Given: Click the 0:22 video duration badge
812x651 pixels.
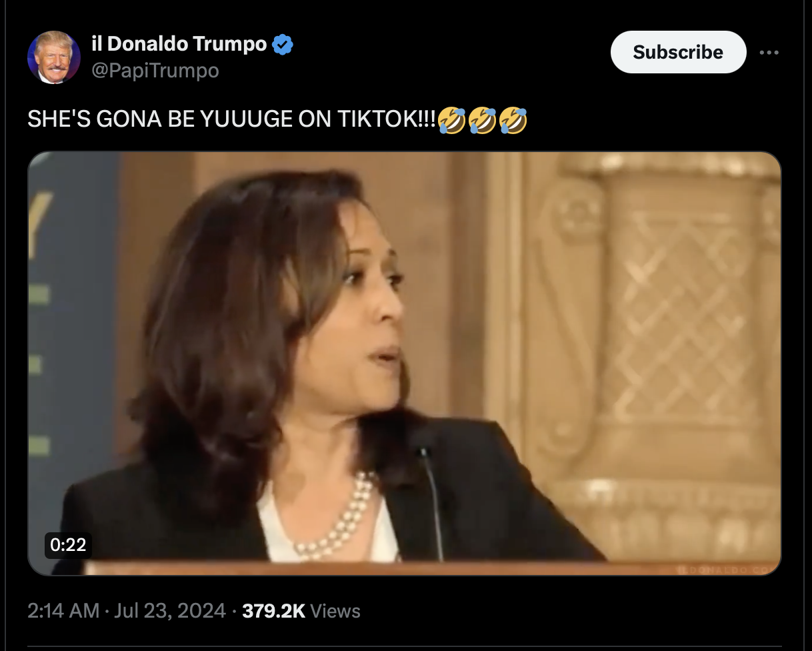Looking at the screenshot, I should 68,544.
